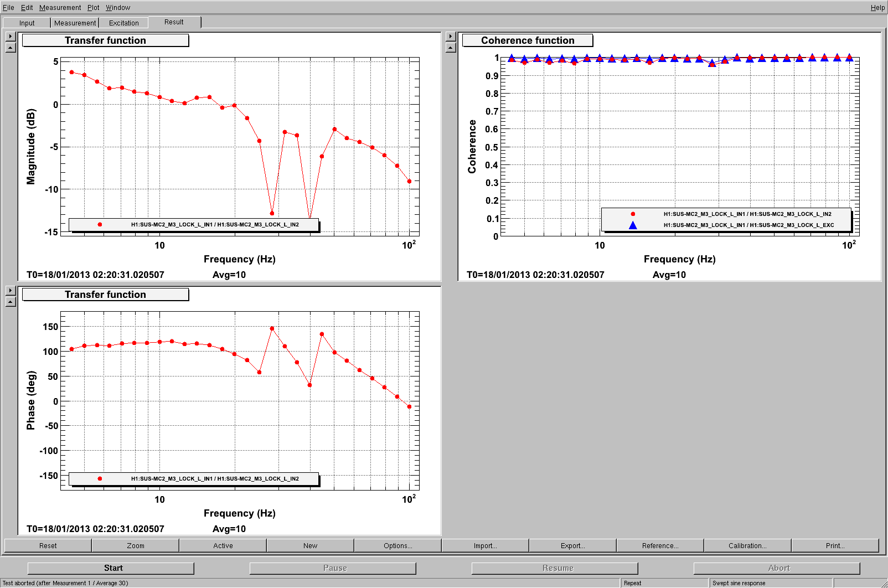Click the Active button

(x=223, y=545)
